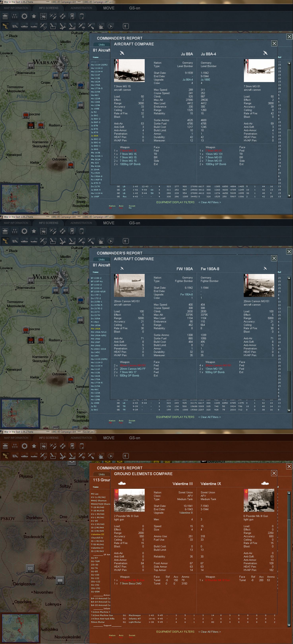
Task: Select F5 air recon icon in the Ju 88A screen
Action: pos(43,26)
